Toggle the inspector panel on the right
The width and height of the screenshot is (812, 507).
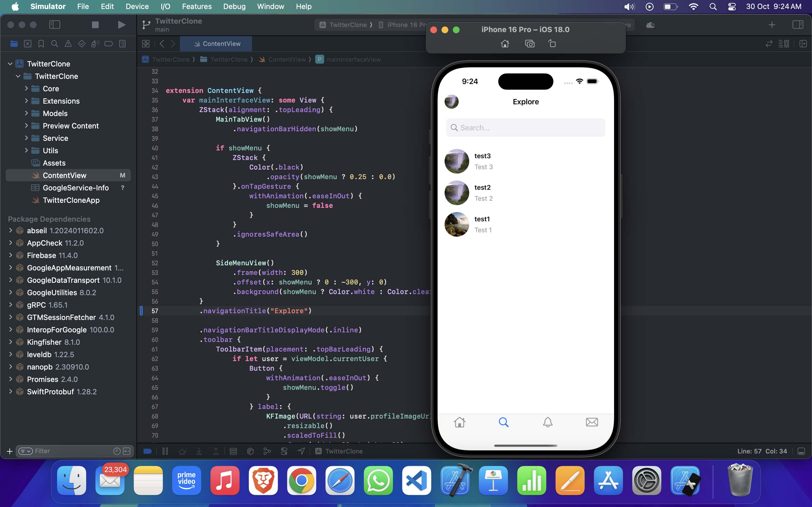798,25
